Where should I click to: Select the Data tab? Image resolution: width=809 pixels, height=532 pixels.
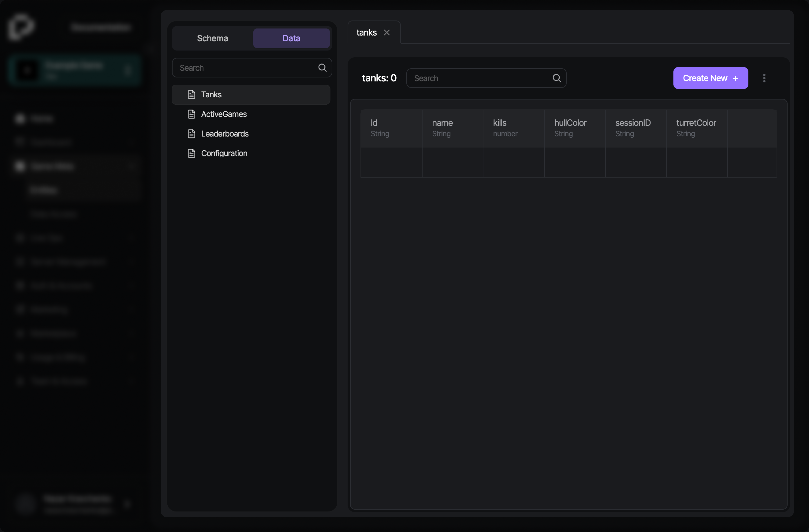pyautogui.click(x=291, y=38)
